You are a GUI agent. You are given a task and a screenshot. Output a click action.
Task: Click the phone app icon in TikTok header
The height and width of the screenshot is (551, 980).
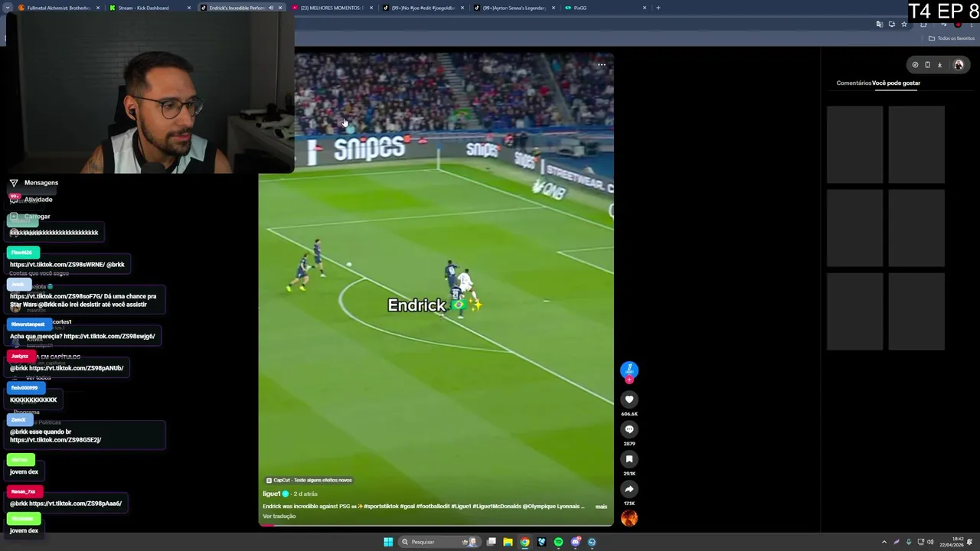coord(927,65)
